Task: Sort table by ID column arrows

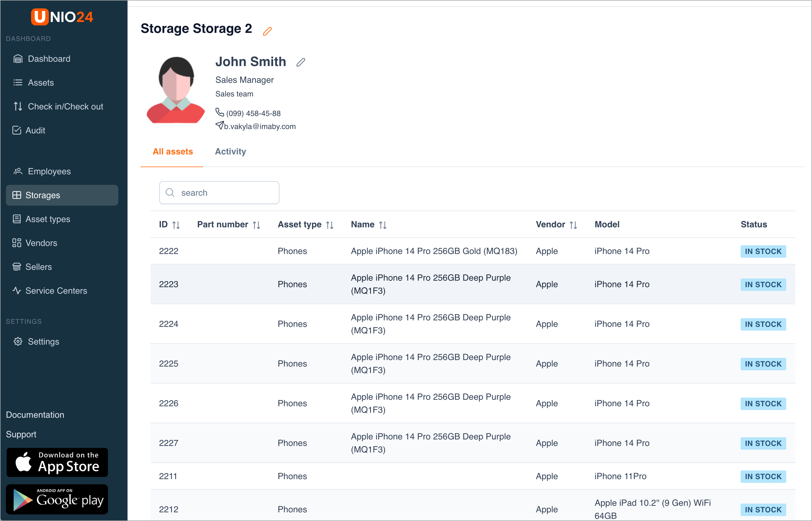Action: pyautogui.click(x=176, y=225)
